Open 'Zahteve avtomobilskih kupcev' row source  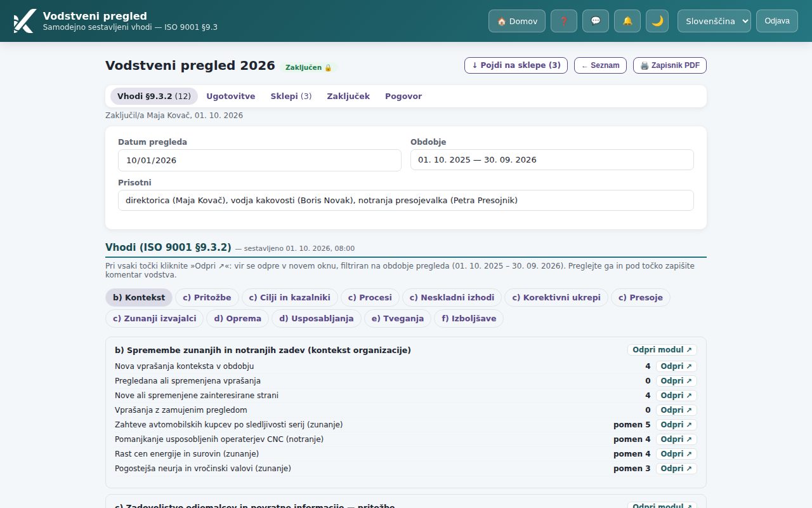[x=676, y=425]
